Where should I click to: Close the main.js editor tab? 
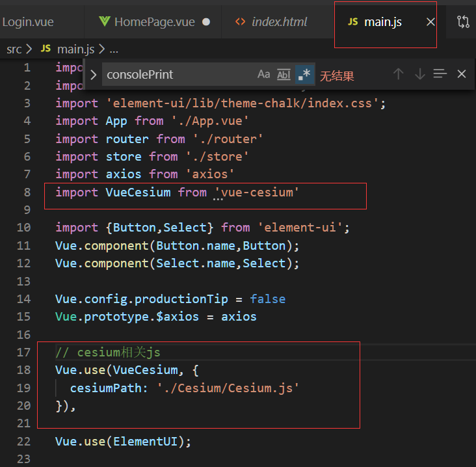(430, 22)
